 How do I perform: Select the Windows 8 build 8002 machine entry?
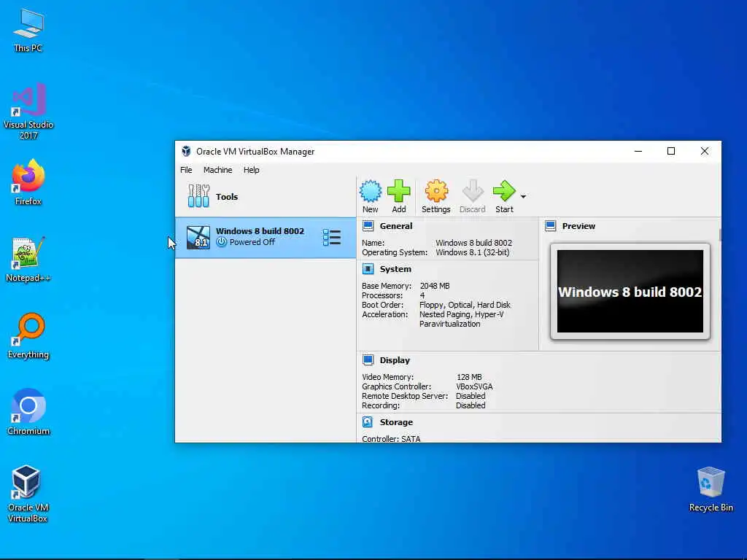266,238
